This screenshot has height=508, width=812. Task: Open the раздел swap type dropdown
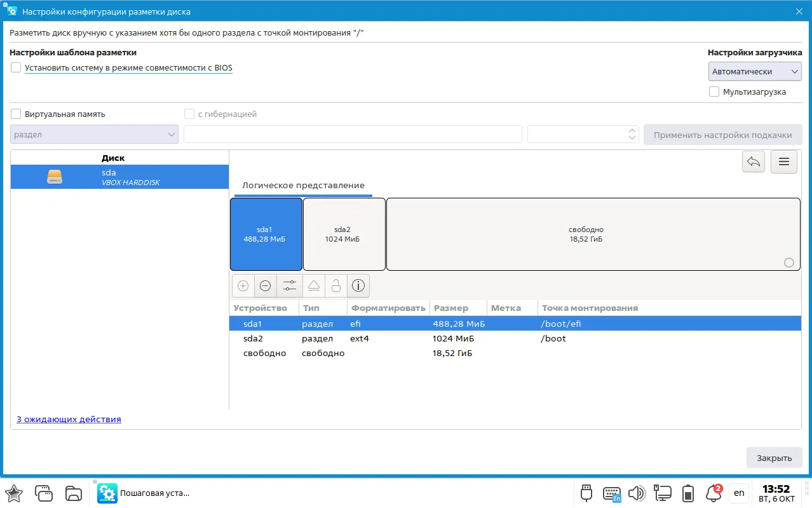tap(94, 134)
